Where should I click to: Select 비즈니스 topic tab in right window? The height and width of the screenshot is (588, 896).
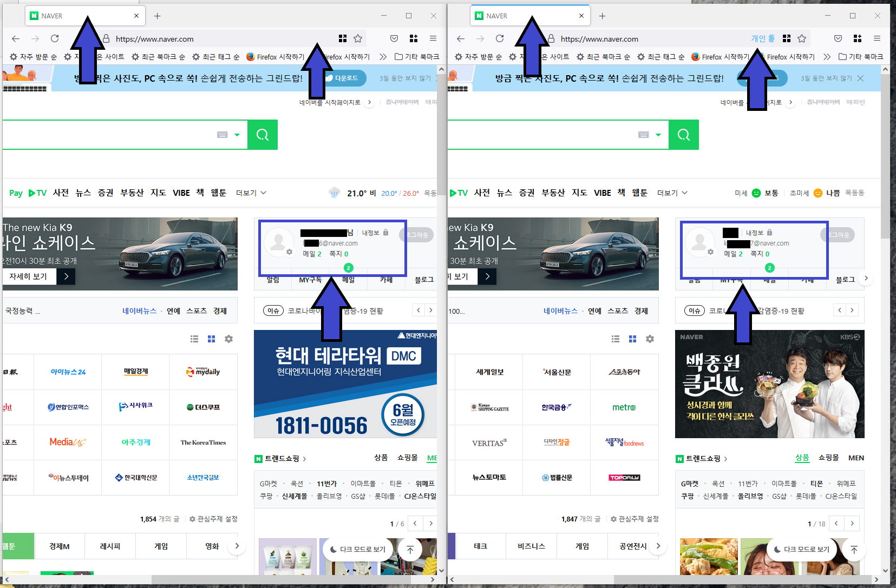coord(531,546)
